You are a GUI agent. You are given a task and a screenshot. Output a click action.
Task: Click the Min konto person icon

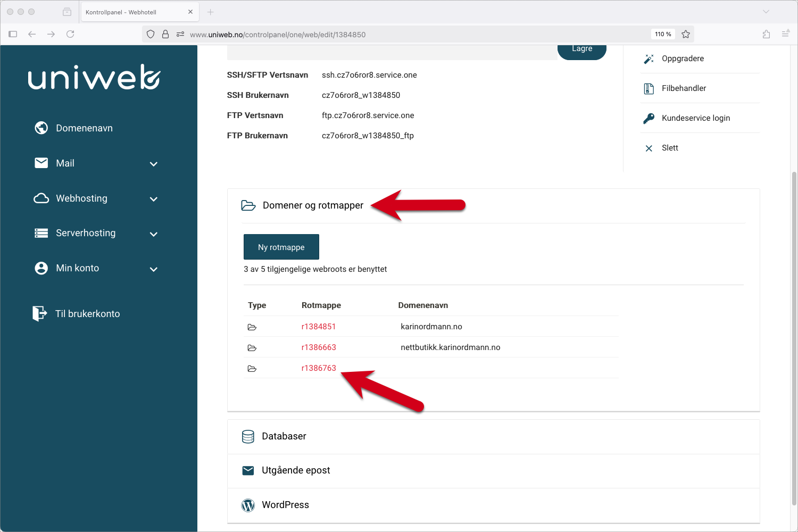click(x=41, y=268)
